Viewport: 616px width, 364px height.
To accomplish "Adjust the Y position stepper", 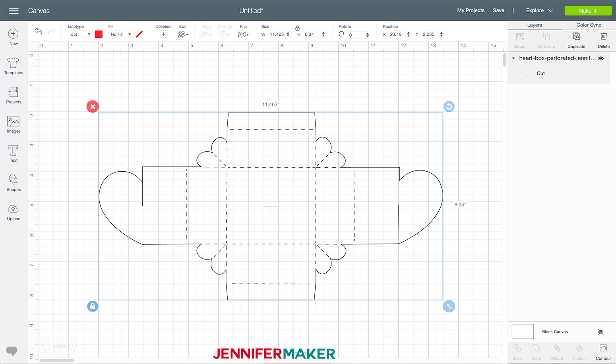I will click(441, 35).
